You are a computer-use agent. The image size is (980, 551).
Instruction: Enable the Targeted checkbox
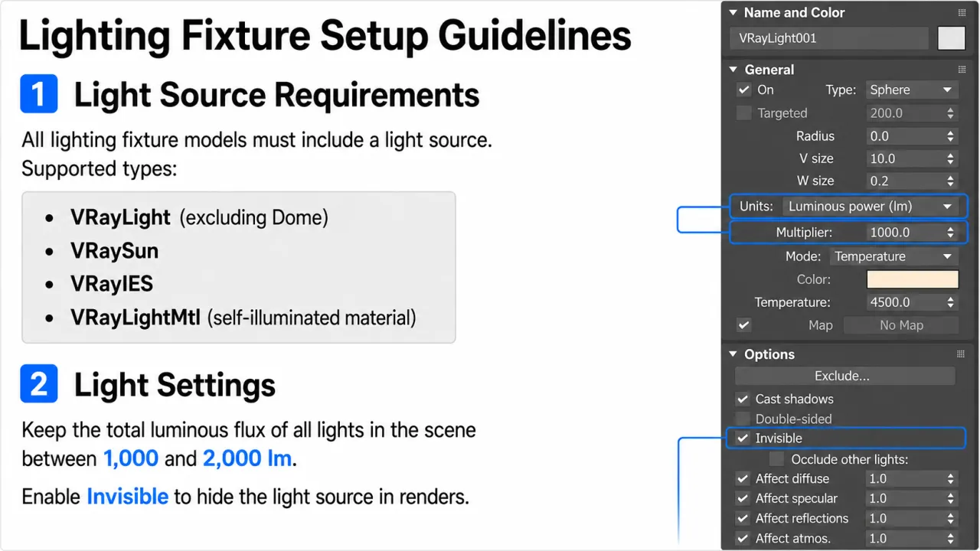coord(743,113)
